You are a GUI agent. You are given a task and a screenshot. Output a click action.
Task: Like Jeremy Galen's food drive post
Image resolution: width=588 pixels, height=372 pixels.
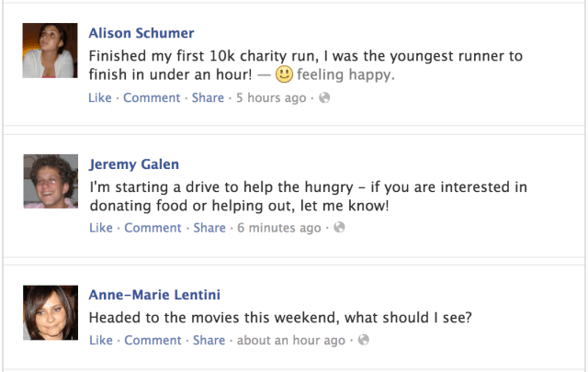(x=101, y=228)
